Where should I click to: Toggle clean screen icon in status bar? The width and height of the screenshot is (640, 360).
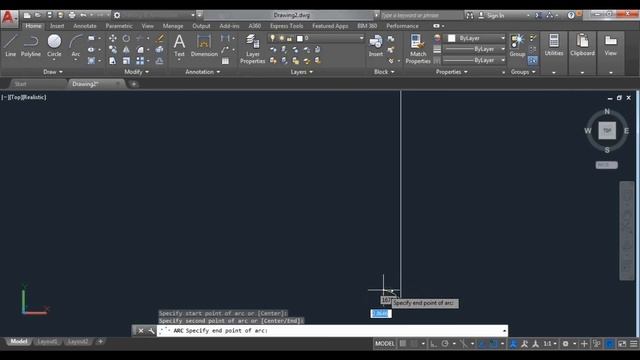pos(622,344)
